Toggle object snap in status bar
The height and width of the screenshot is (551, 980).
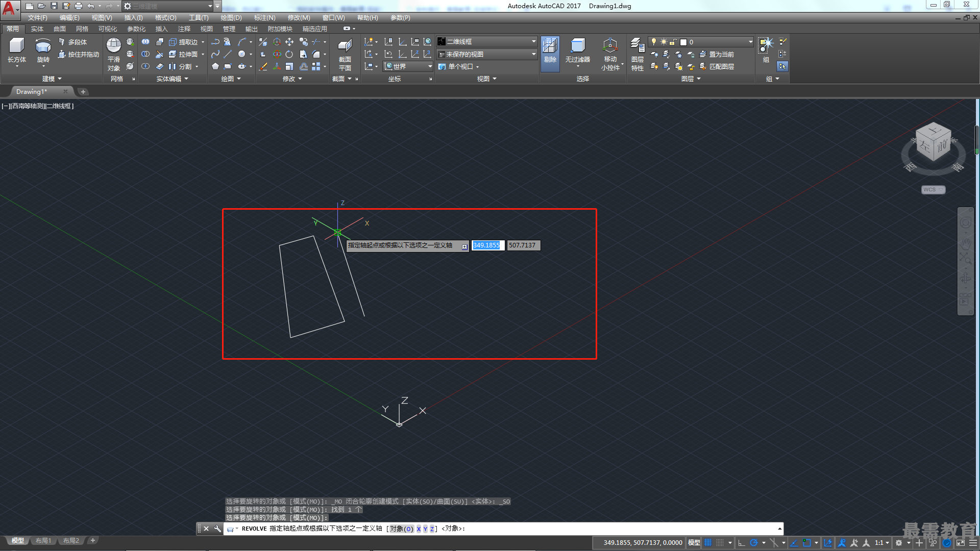806,542
